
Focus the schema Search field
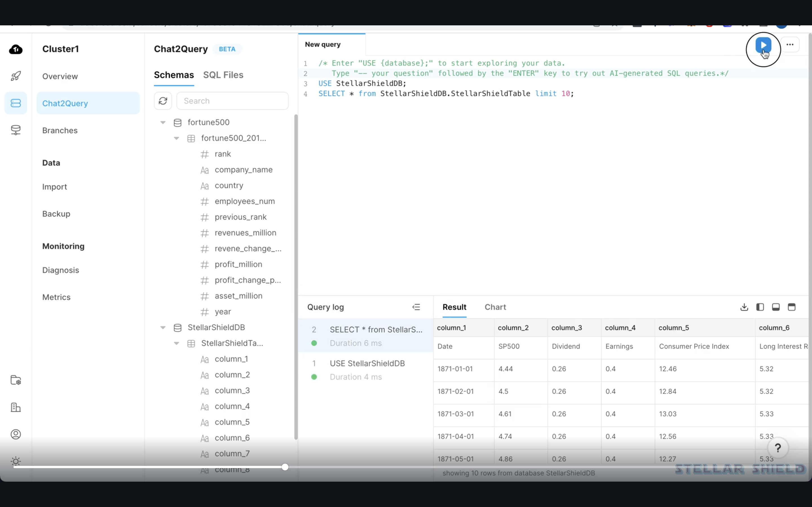point(232,101)
